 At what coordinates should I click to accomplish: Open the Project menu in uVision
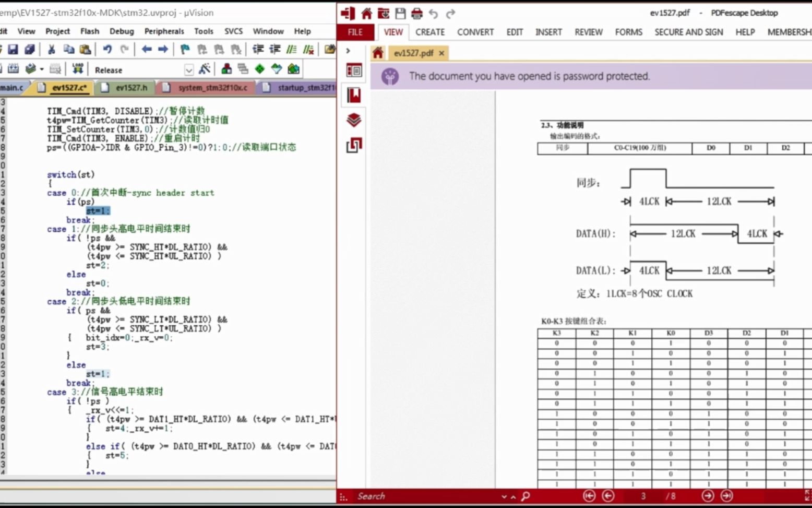pos(57,31)
